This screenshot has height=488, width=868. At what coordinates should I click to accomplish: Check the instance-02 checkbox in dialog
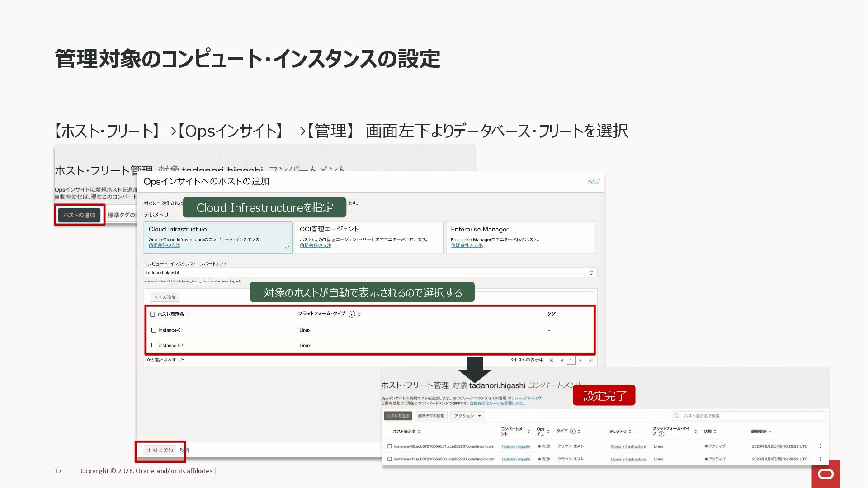tap(154, 345)
